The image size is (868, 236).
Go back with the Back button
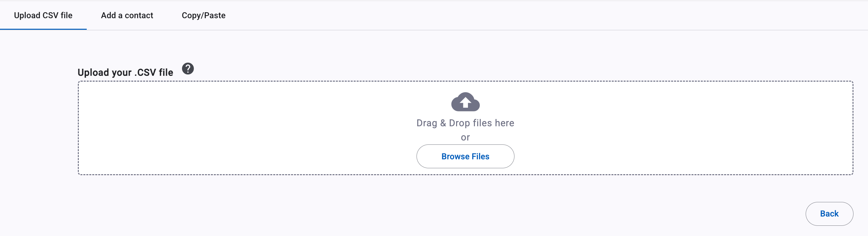point(829,214)
